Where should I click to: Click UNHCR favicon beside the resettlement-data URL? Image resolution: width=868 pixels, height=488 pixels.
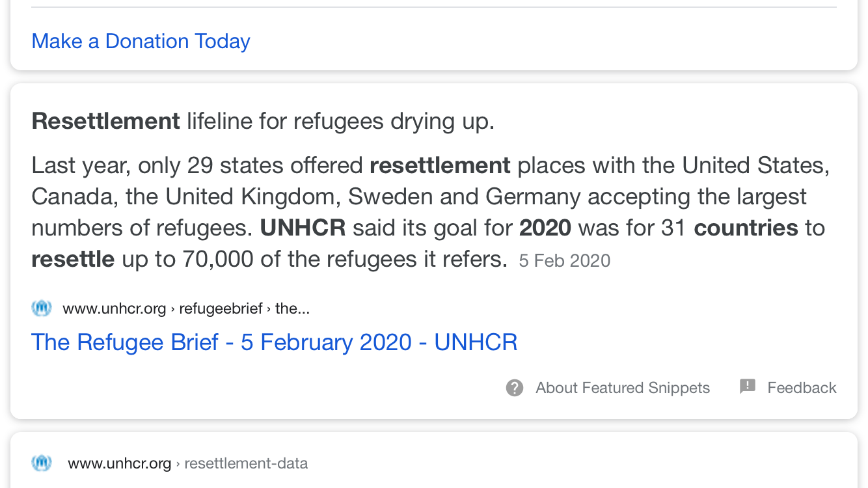42,463
